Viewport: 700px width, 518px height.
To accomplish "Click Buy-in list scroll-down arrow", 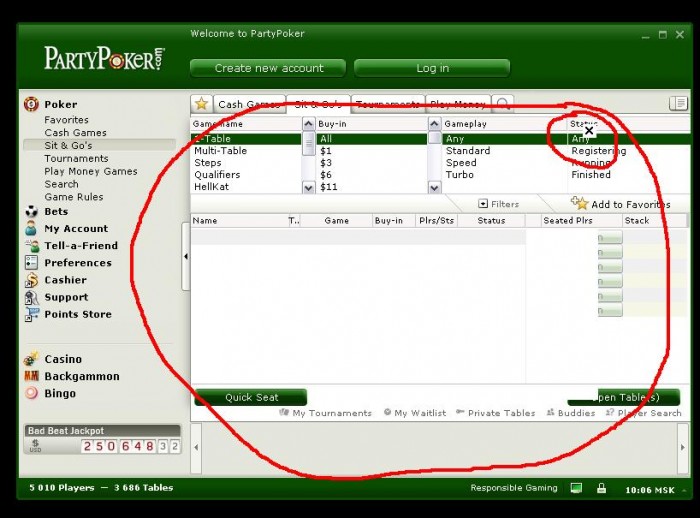I will tap(434, 188).
